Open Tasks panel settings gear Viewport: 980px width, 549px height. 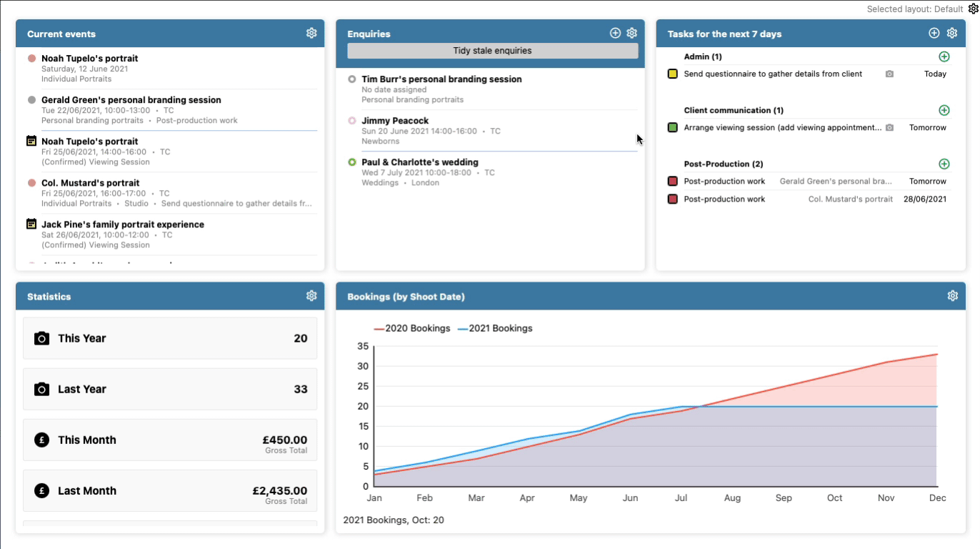pos(951,34)
